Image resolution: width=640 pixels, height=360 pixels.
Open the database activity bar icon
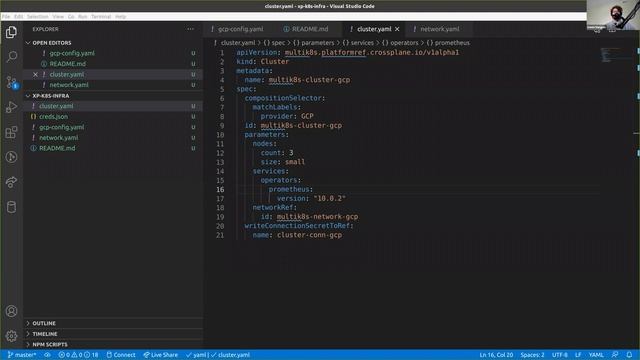click(x=11, y=207)
